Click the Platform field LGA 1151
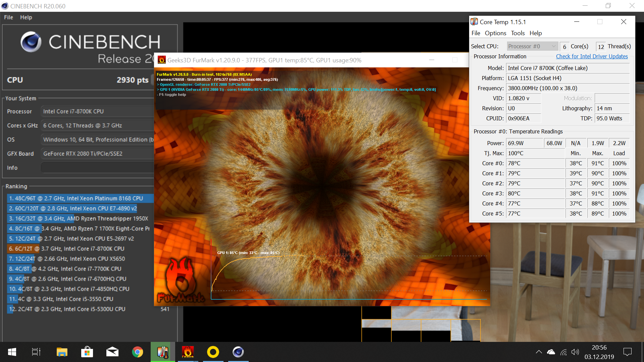This screenshot has width=644, height=362. tap(567, 78)
